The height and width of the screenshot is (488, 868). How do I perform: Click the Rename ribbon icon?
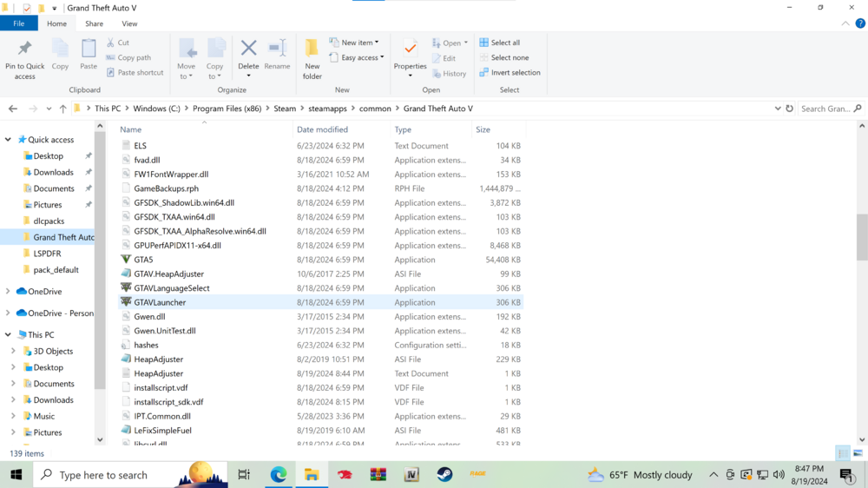click(x=278, y=48)
